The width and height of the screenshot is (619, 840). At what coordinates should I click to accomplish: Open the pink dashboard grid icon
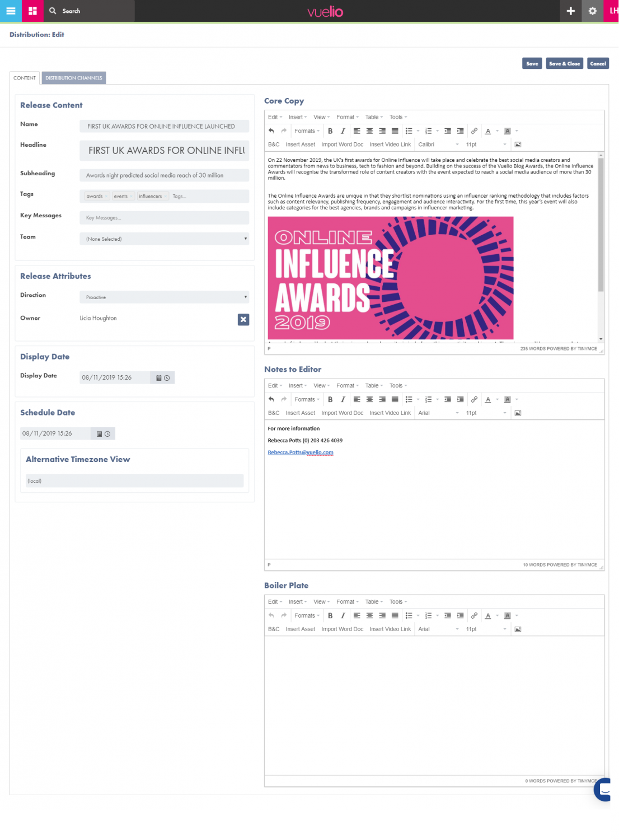32,11
